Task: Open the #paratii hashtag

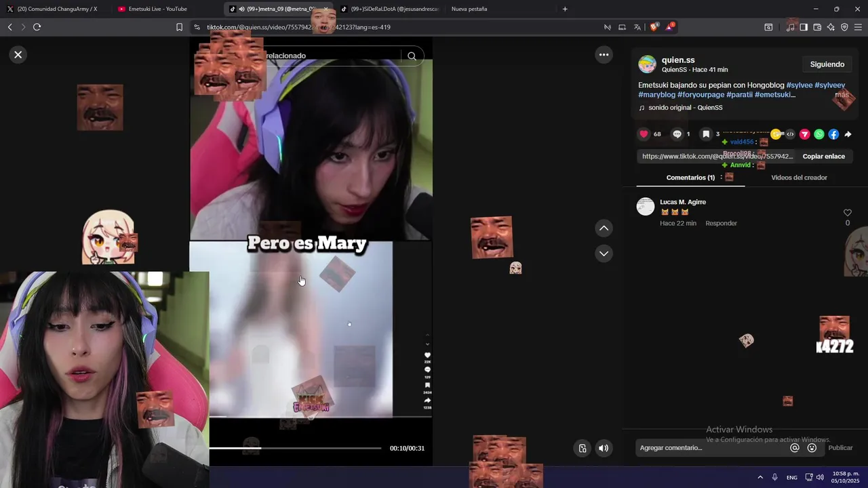Action: click(x=739, y=95)
